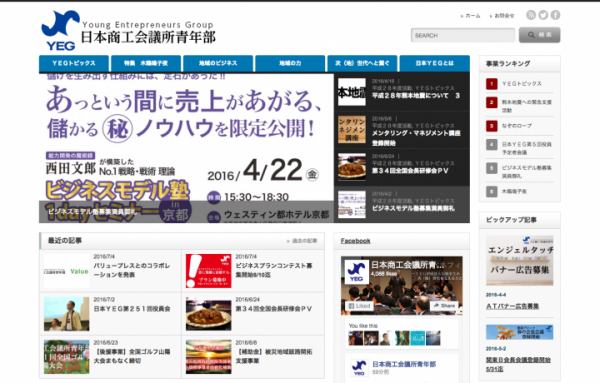Click the golf tournament thumbnail

click(x=67, y=357)
